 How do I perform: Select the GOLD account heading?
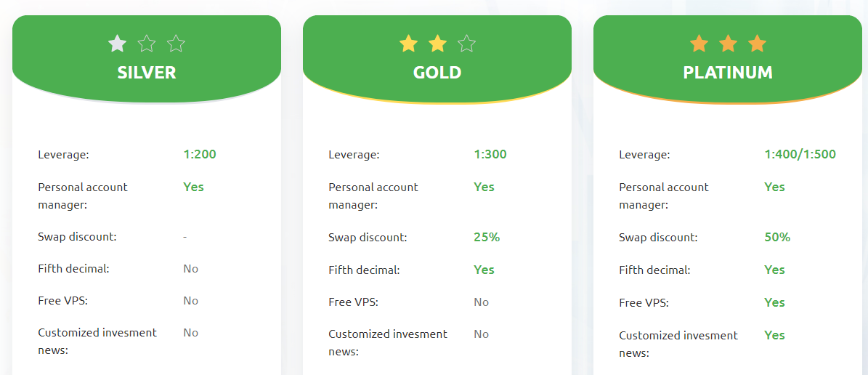pos(437,73)
